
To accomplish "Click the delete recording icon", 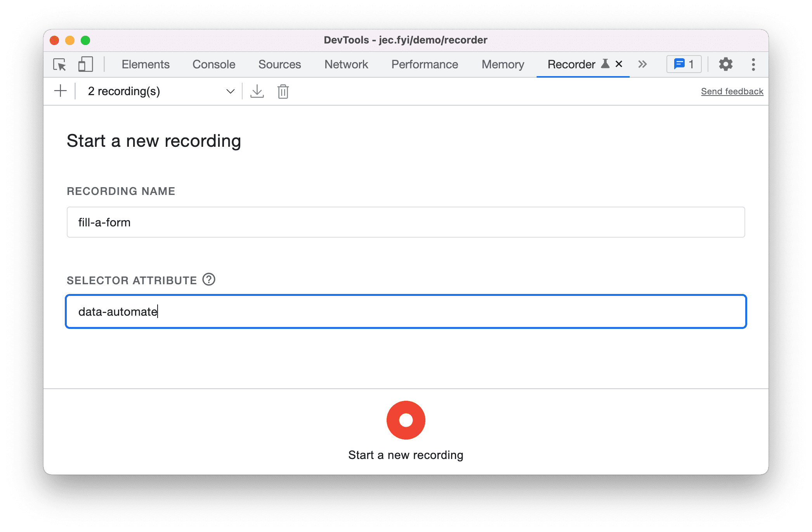I will pyautogui.click(x=284, y=91).
